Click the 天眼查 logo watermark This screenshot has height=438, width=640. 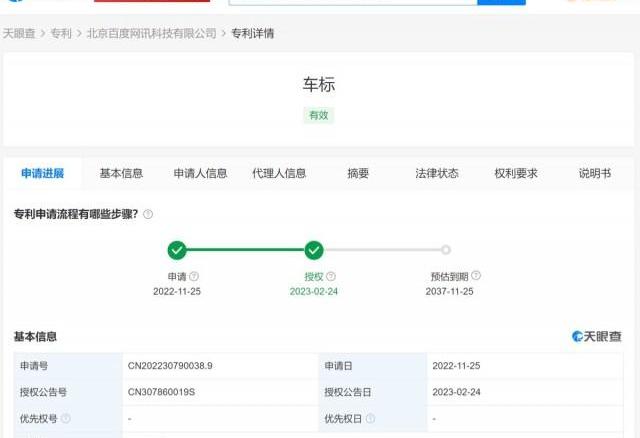point(596,337)
